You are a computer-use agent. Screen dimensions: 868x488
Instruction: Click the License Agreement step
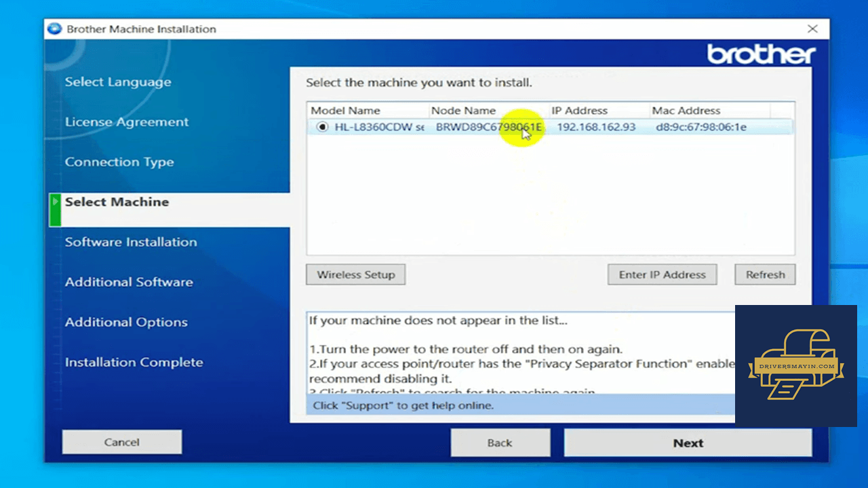(127, 122)
